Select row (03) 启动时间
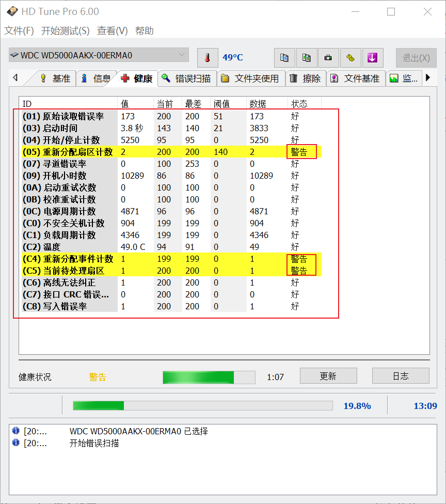Image resolution: width=446 pixels, height=504 pixels. tap(171, 128)
